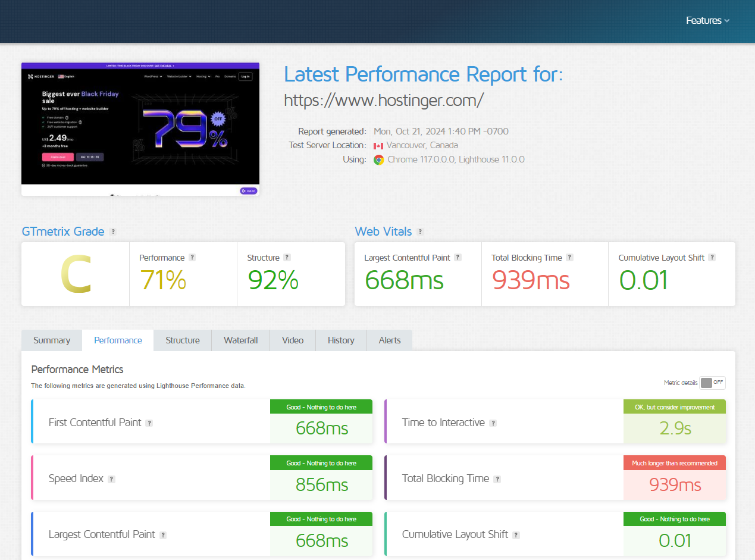Click the Total Blocking Time help icon

click(569, 257)
